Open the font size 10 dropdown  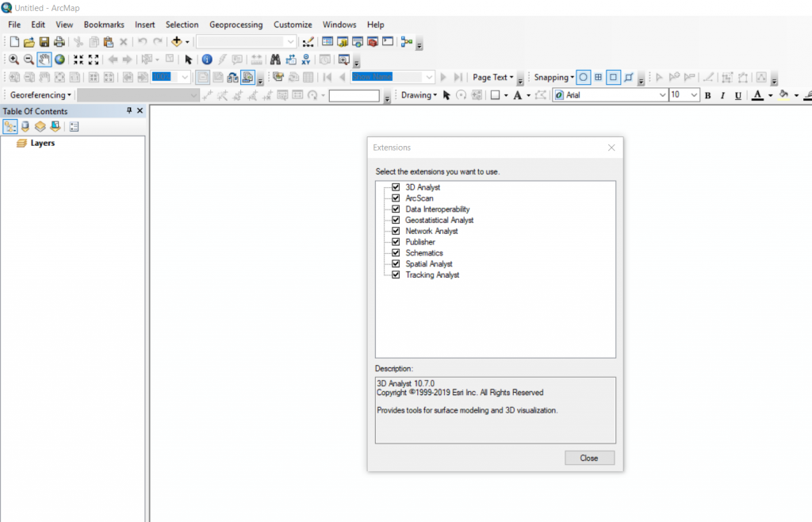pyautogui.click(x=694, y=95)
